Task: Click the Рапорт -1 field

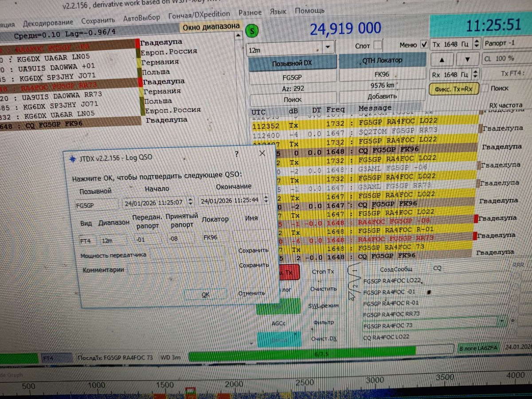Action: click(x=506, y=44)
